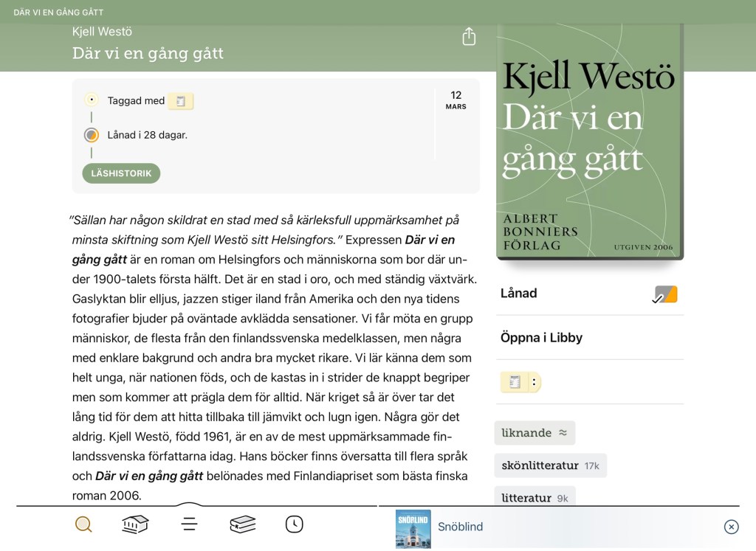The width and height of the screenshot is (756, 551).
Task: Go to the library building icon
Action: point(135,524)
